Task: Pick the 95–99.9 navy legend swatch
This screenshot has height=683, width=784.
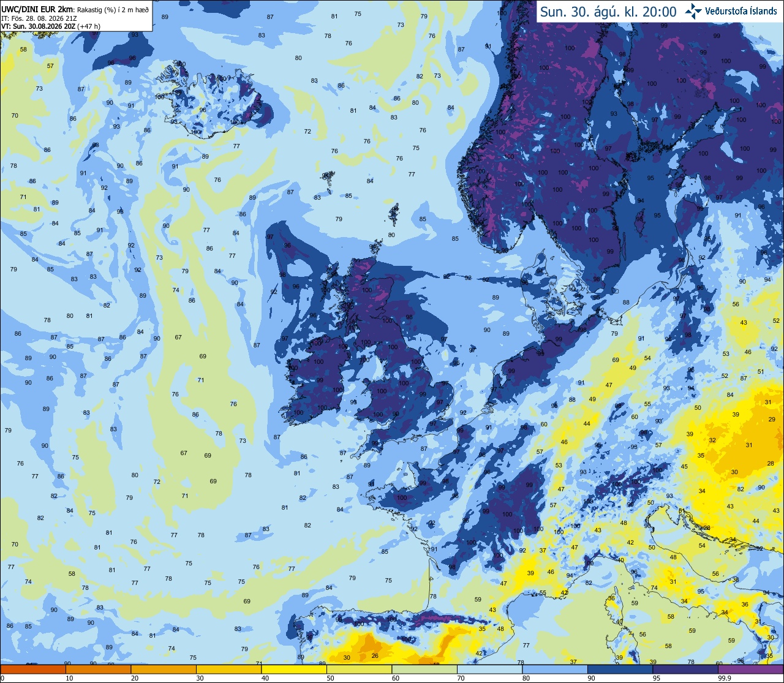Action: (685, 669)
